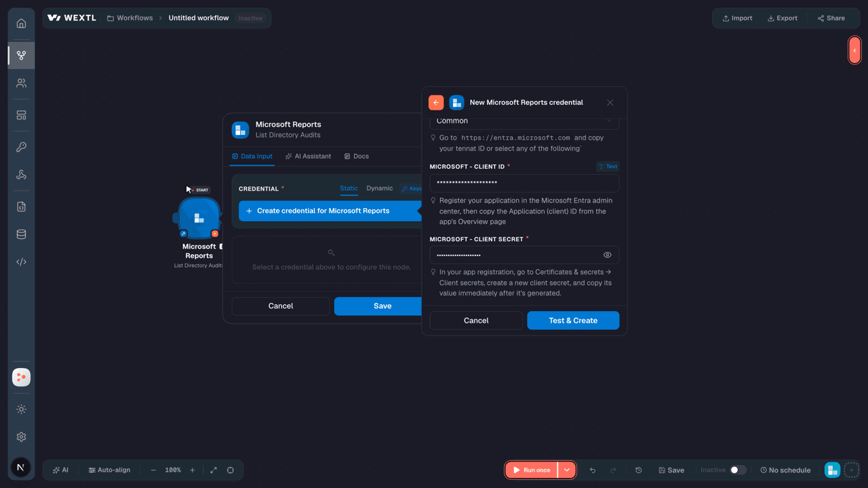Focus the Microsoft Client ID field

coord(524,183)
